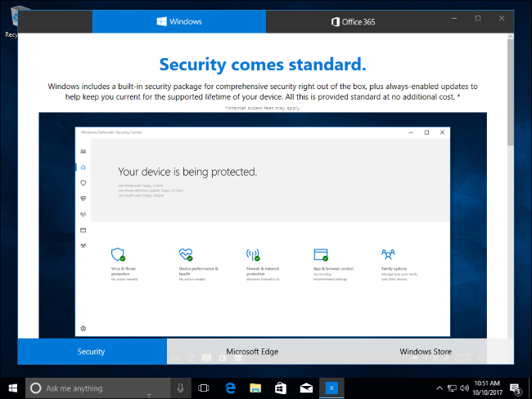Click hamburger menu icon in Defender sidebar
This screenshot has height=399, width=532.
coord(83,151)
